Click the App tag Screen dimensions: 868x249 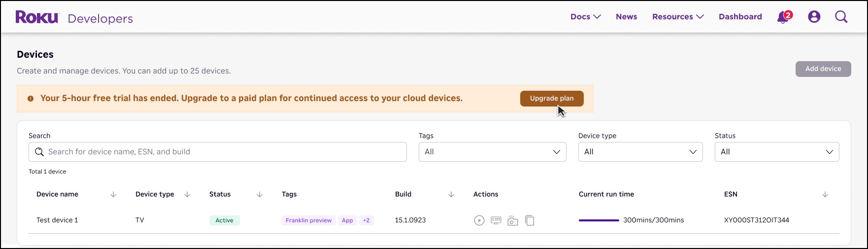347,220
